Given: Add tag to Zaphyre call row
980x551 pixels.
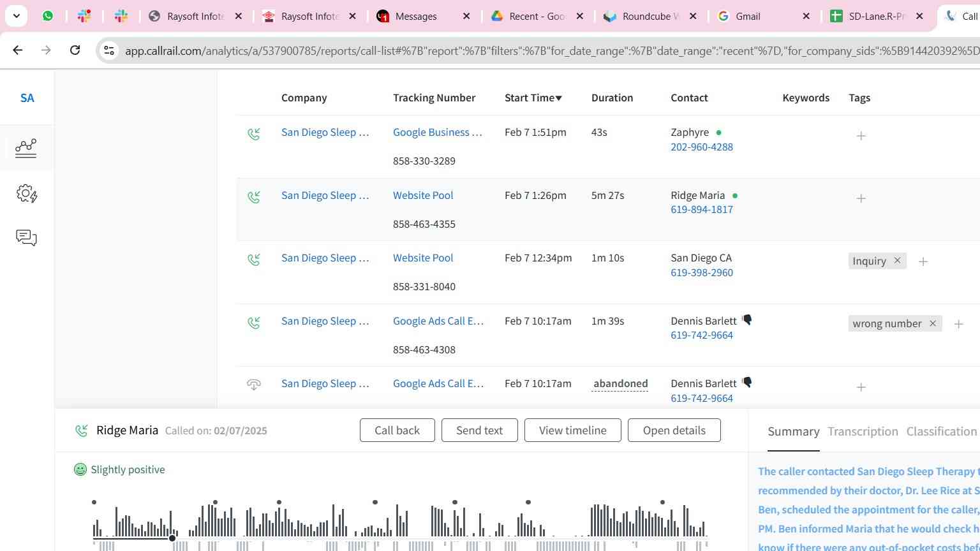Looking at the screenshot, I should [861, 136].
